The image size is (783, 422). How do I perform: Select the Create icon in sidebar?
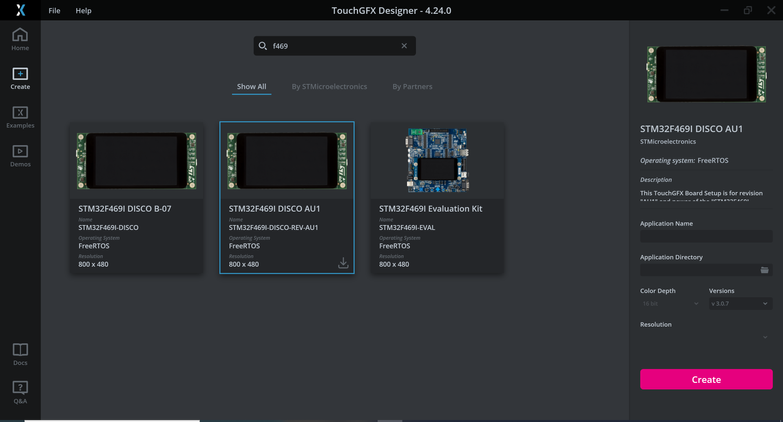(20, 78)
